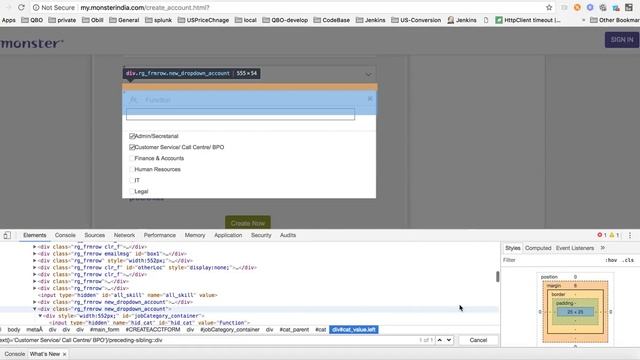
Task: Check the Human Resources checkbox
Action: pos(132,169)
